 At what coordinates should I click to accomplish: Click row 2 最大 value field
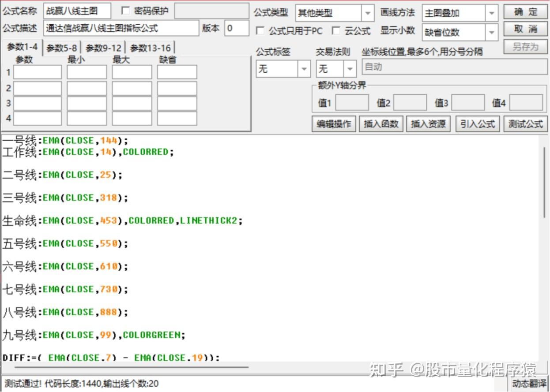132,88
